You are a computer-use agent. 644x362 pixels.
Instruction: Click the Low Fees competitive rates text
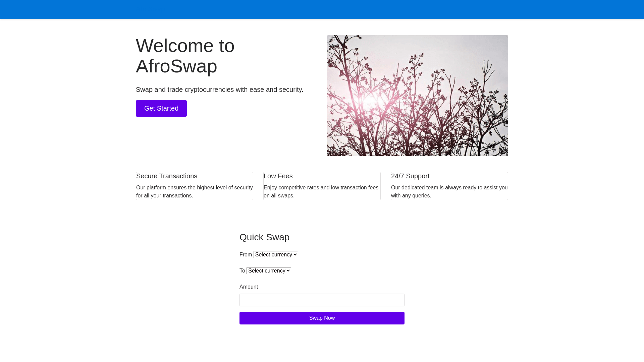click(x=321, y=192)
